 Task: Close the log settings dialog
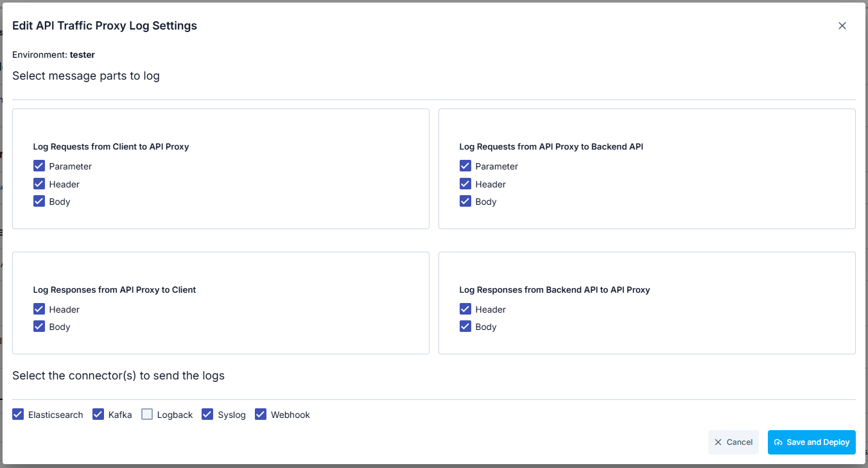(842, 26)
